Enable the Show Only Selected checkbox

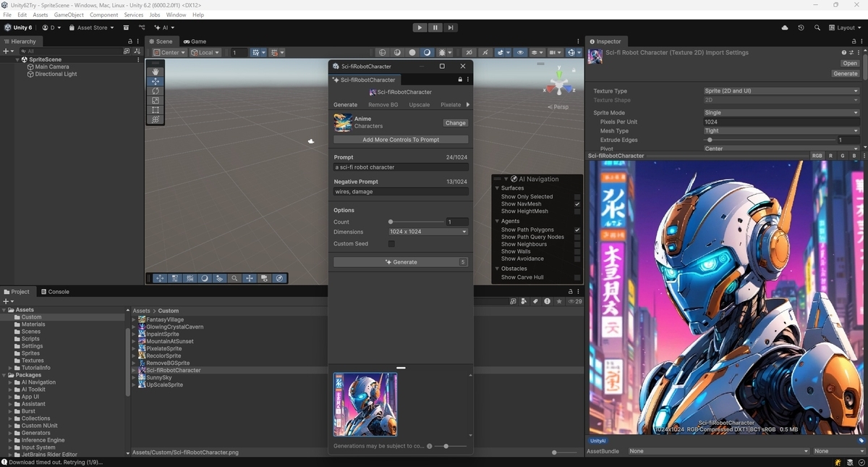(577, 197)
